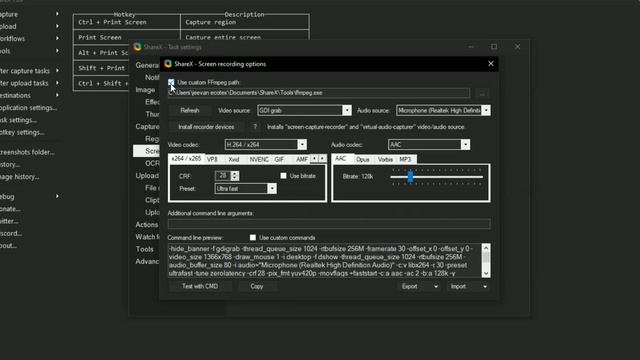Image resolution: width=640 pixels, height=360 pixels.
Task: Select Actions in Task settings tree
Action: (147, 224)
